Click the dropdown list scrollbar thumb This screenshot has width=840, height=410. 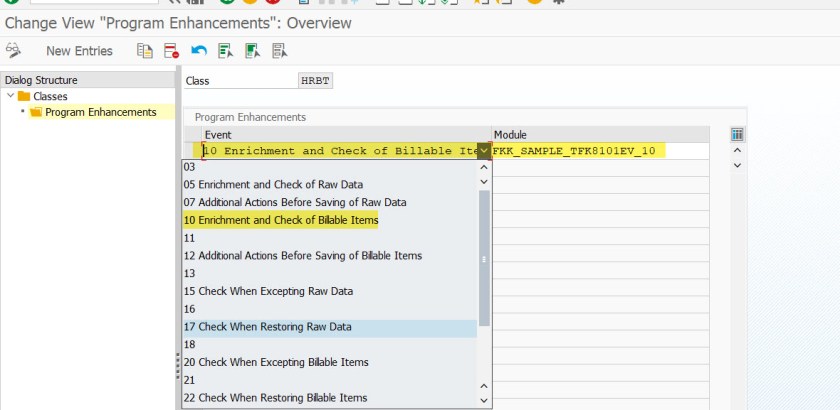(484, 258)
